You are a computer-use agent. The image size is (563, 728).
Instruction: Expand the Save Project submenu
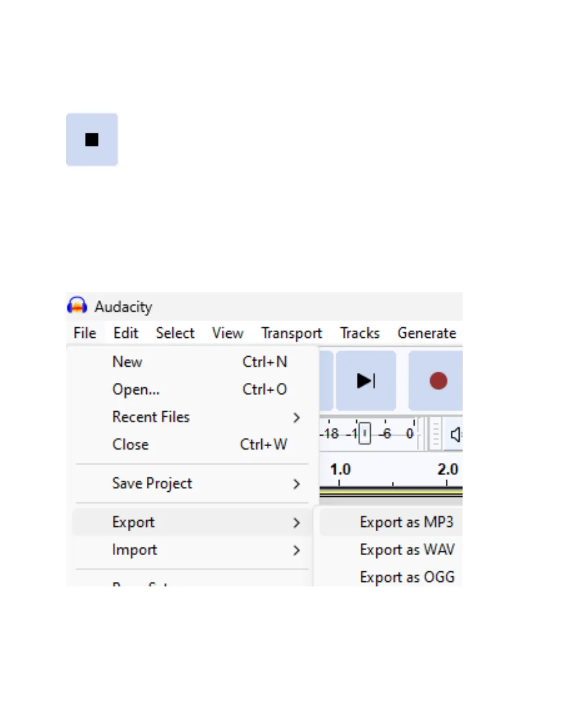[193, 483]
